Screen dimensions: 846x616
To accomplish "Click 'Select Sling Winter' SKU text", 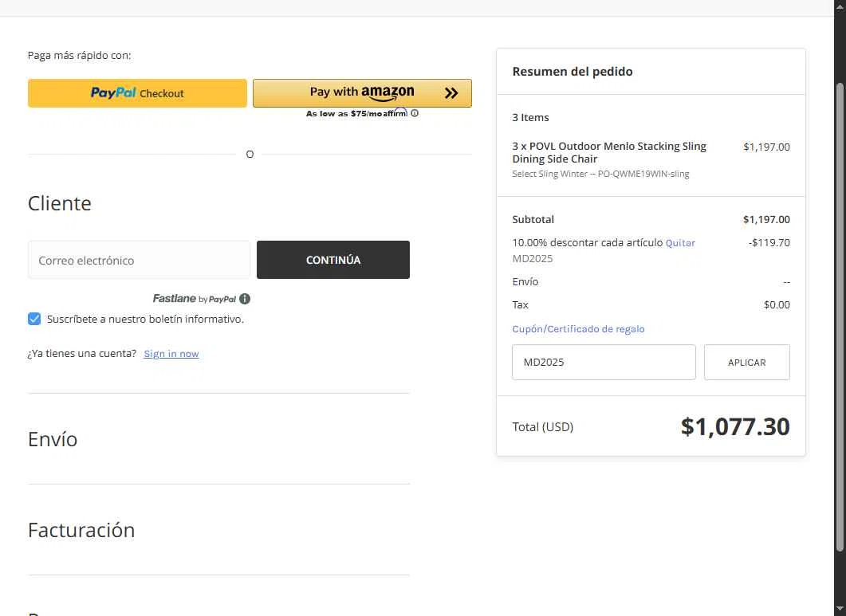I will (x=600, y=174).
